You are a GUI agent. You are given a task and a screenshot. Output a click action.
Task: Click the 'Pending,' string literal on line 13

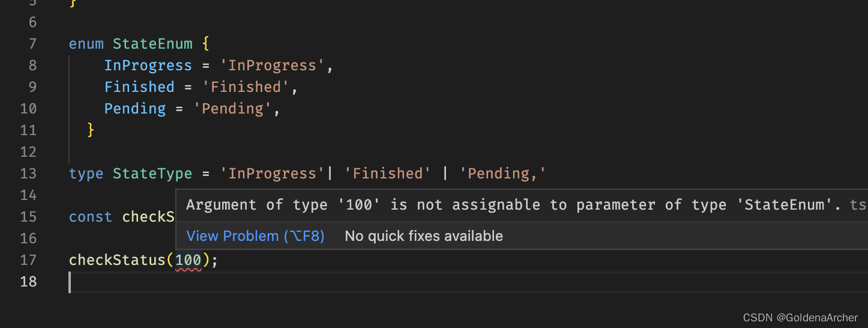tap(503, 174)
